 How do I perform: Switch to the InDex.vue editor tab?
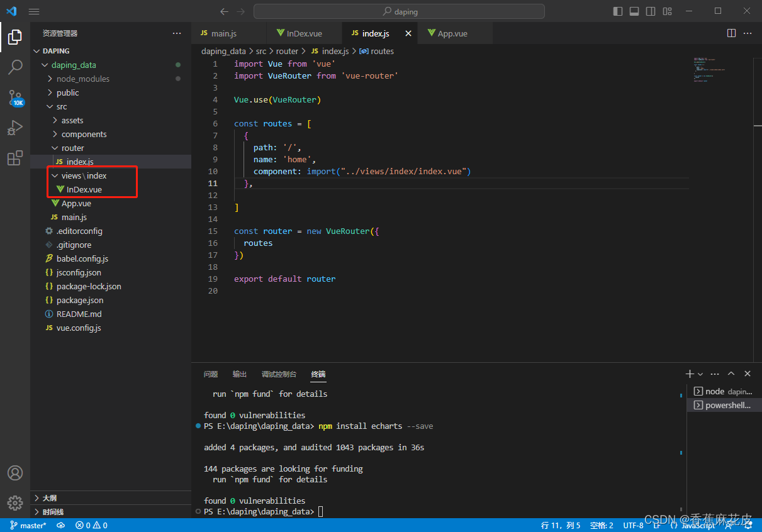point(305,33)
